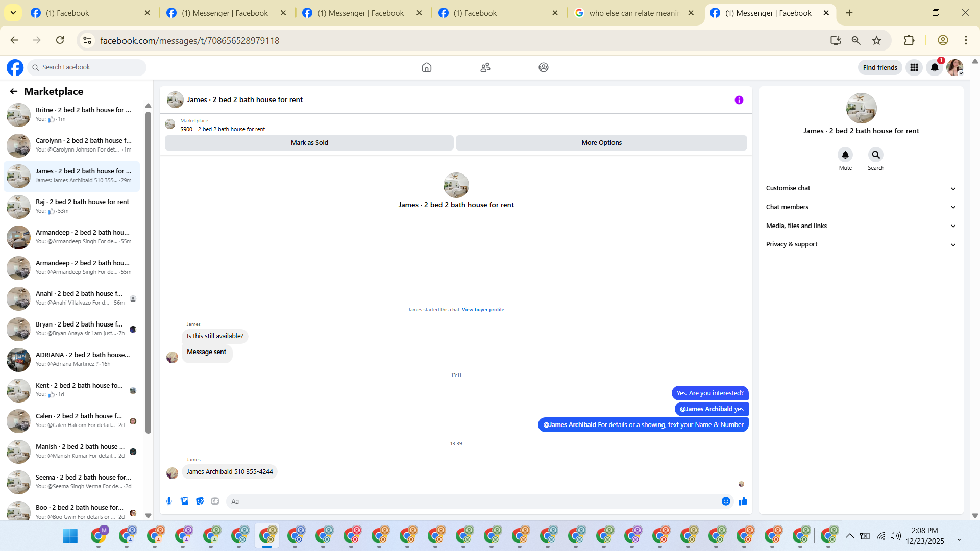Attach a photo with the image icon

point(184,502)
